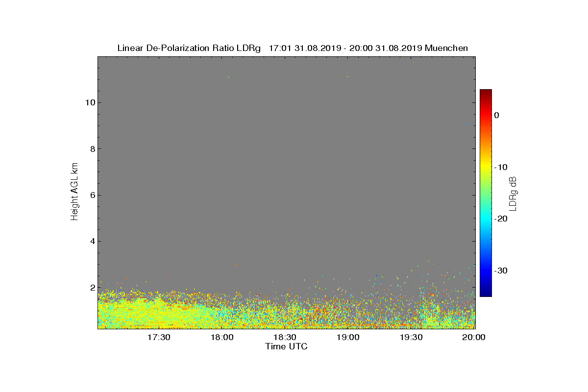Viewport: 588px width, 392px height.
Task: Click the '18:30' time axis label
Action: coord(285,337)
